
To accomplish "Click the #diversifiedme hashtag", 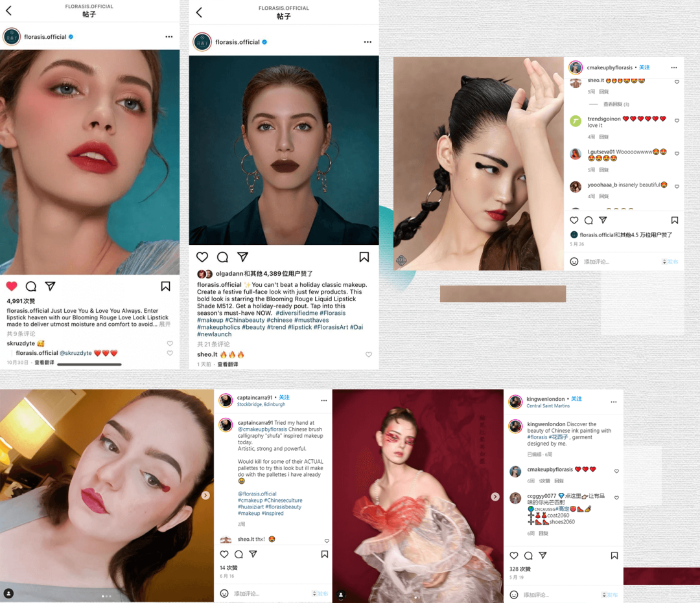I will pyautogui.click(x=297, y=313).
